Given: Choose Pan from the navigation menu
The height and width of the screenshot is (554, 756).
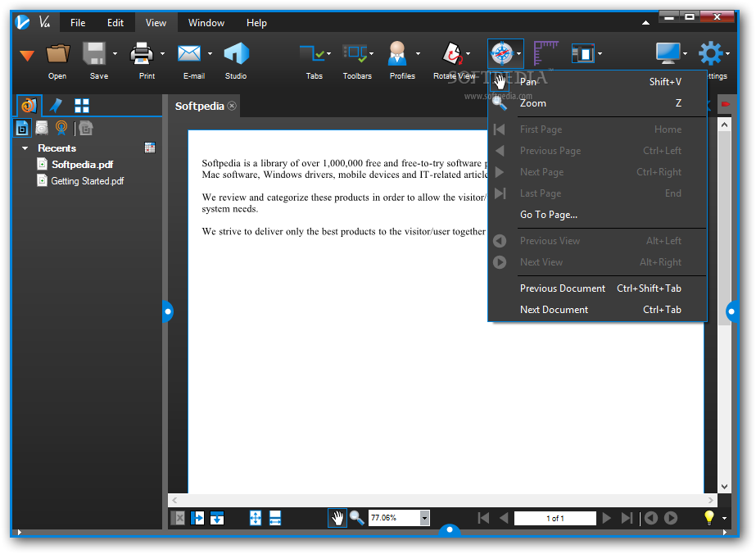Looking at the screenshot, I should tap(597, 82).
